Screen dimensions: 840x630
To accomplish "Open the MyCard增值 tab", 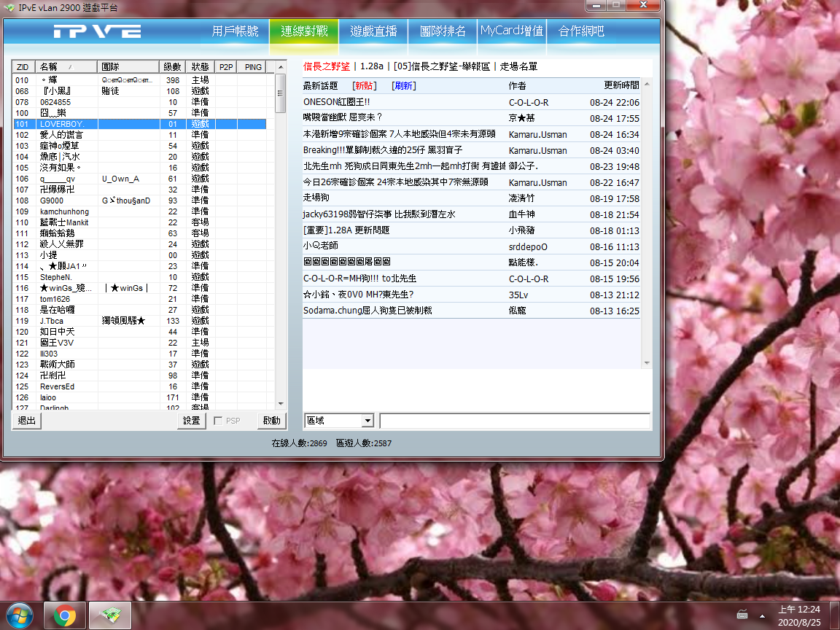I will pyautogui.click(x=511, y=31).
